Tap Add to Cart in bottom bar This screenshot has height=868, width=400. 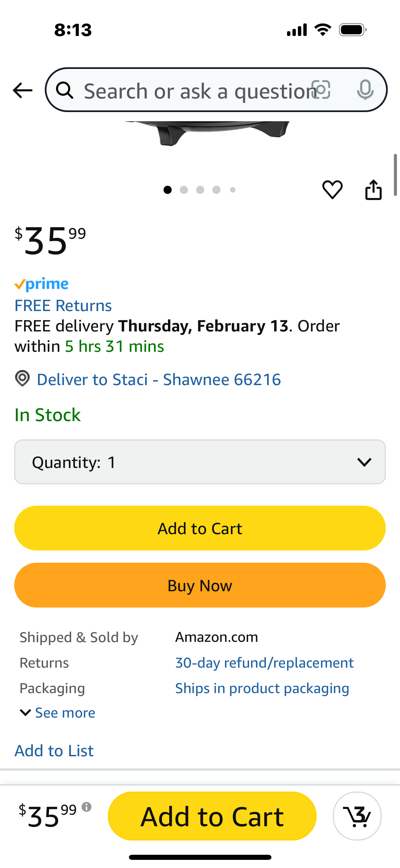(212, 816)
